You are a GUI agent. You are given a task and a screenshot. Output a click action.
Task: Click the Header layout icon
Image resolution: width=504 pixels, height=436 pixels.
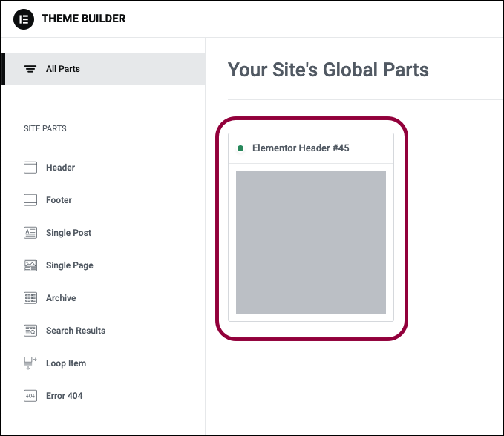pyautogui.click(x=30, y=168)
